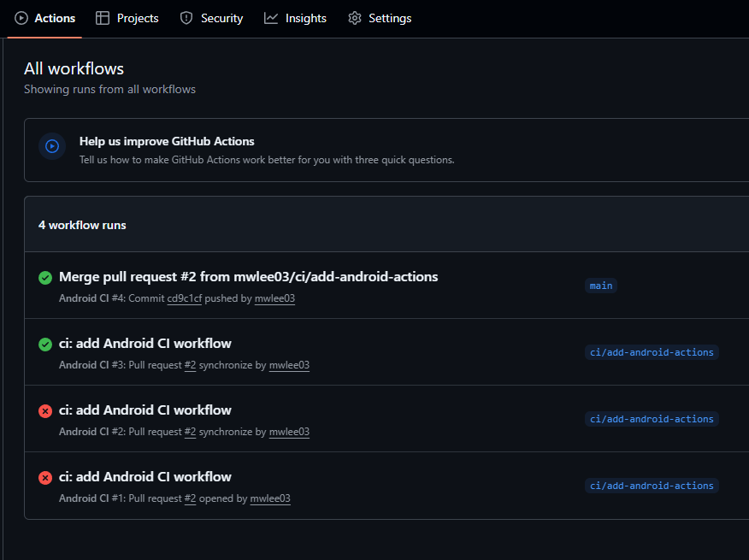Open mwlee03 profile in Android CI #2 row
The image size is (749, 560).
tap(290, 432)
